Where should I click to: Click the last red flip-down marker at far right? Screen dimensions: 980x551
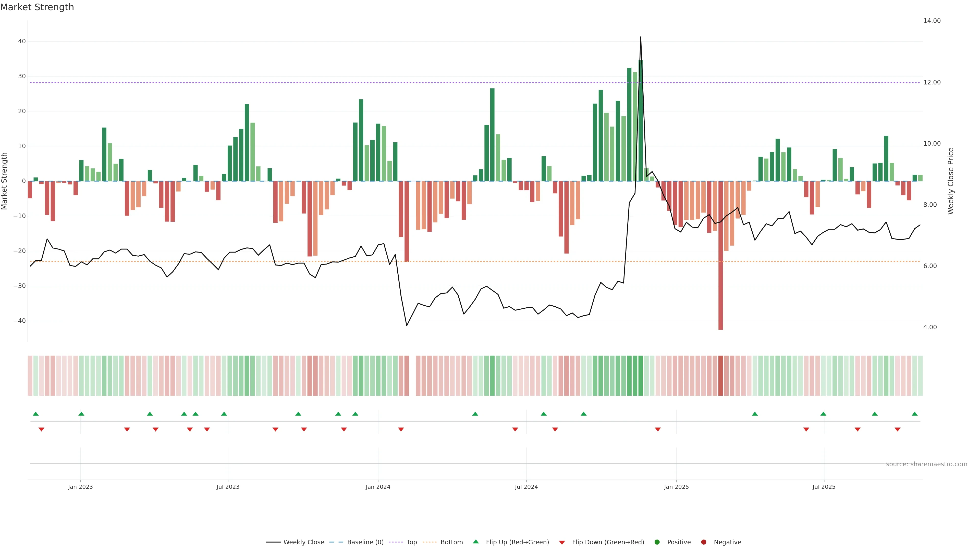coord(898,429)
